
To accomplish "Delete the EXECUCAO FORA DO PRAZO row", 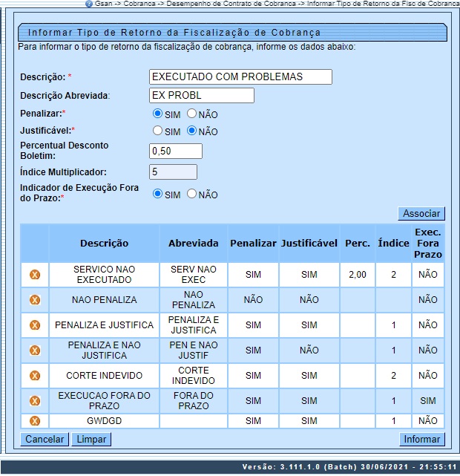I will (34, 401).
